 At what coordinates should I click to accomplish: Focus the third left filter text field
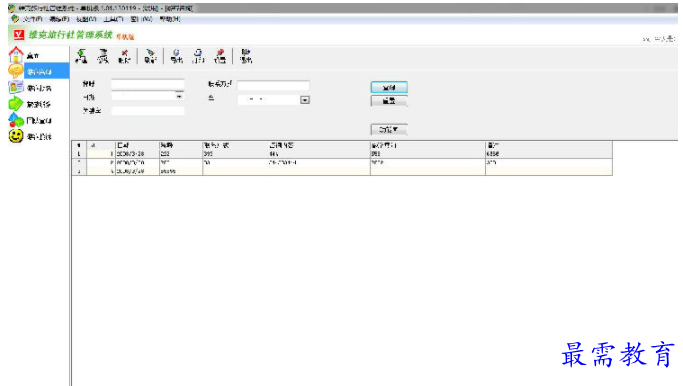(148, 111)
